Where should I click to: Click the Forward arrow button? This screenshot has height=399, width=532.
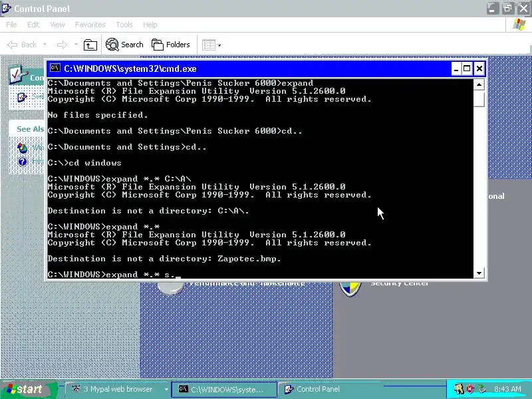62,45
